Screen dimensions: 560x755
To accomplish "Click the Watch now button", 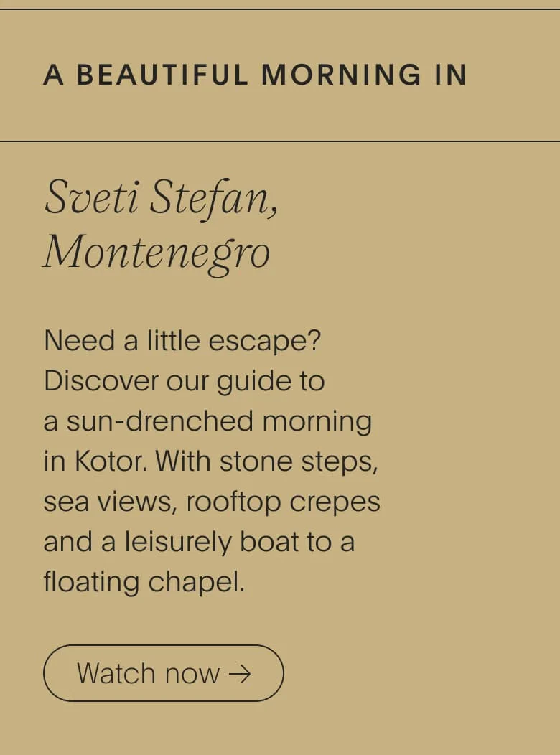I will [163, 672].
